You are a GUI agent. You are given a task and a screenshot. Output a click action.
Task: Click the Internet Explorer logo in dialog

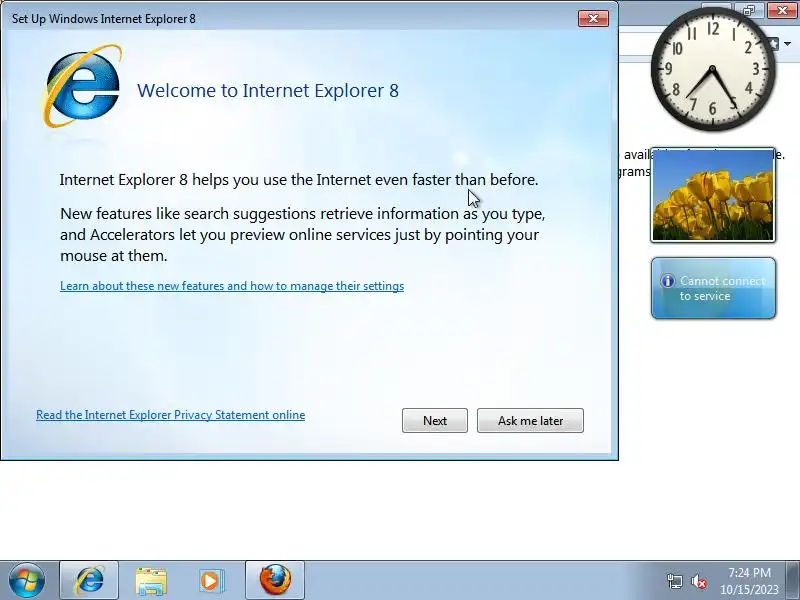point(83,86)
